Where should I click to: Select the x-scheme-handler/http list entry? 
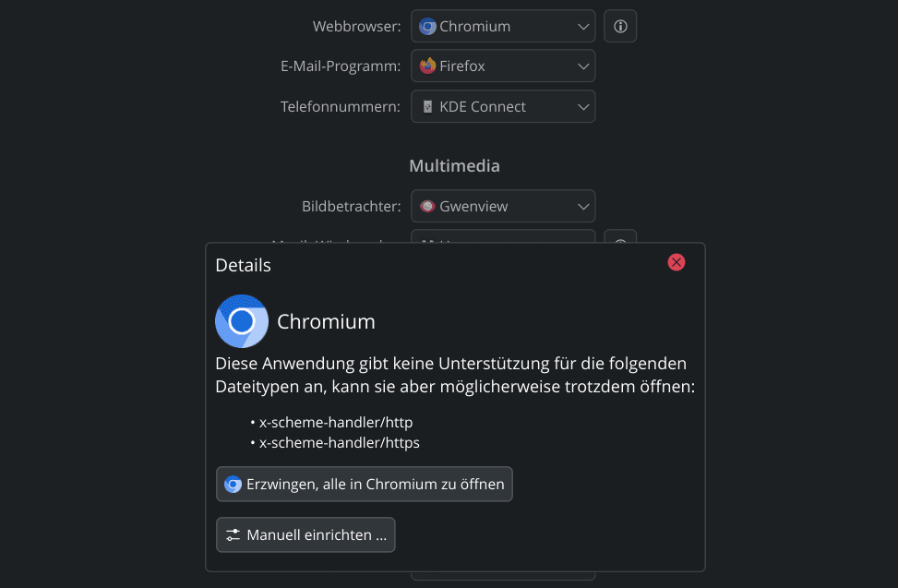pyautogui.click(x=336, y=423)
